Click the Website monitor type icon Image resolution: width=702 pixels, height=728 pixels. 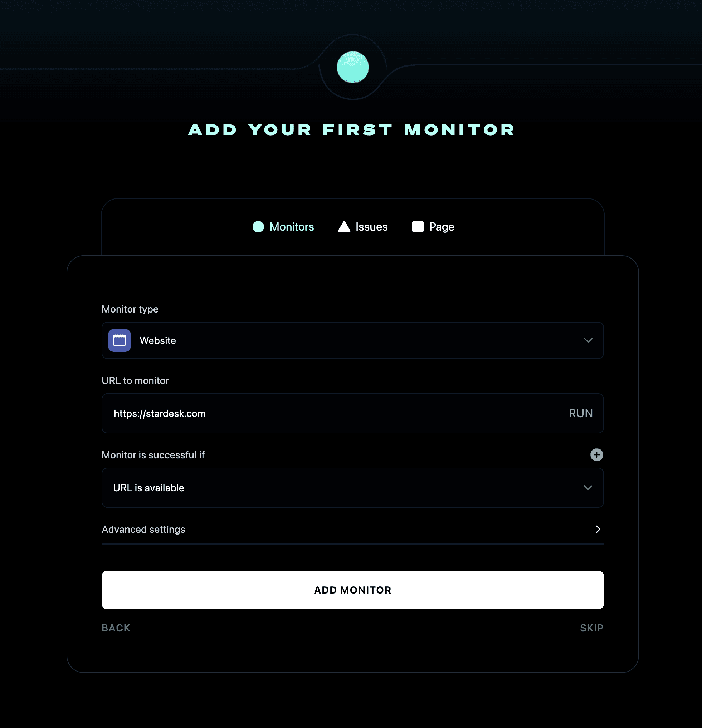pos(119,340)
